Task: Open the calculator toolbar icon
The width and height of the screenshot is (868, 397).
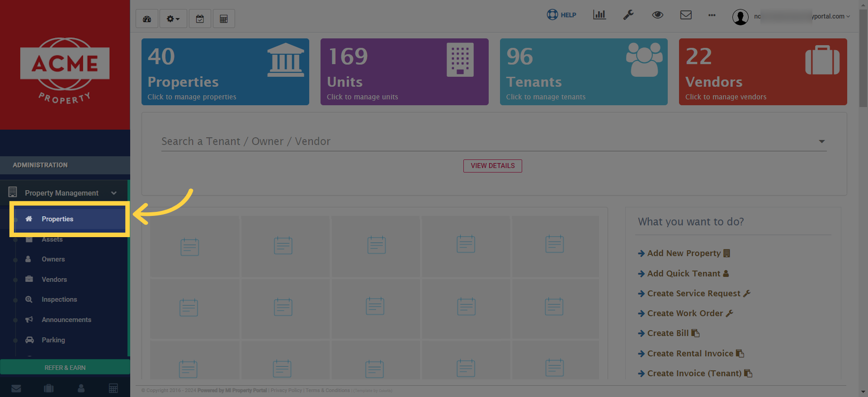Action: click(224, 19)
